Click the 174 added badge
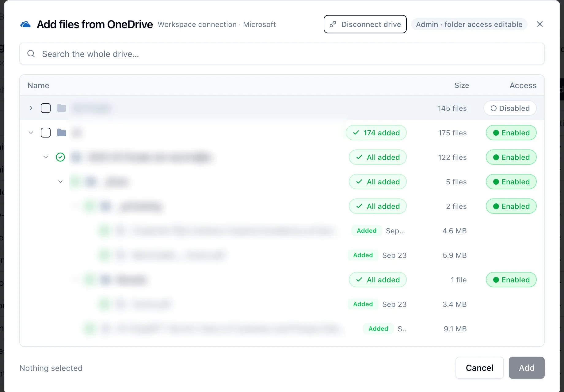 coord(376,133)
